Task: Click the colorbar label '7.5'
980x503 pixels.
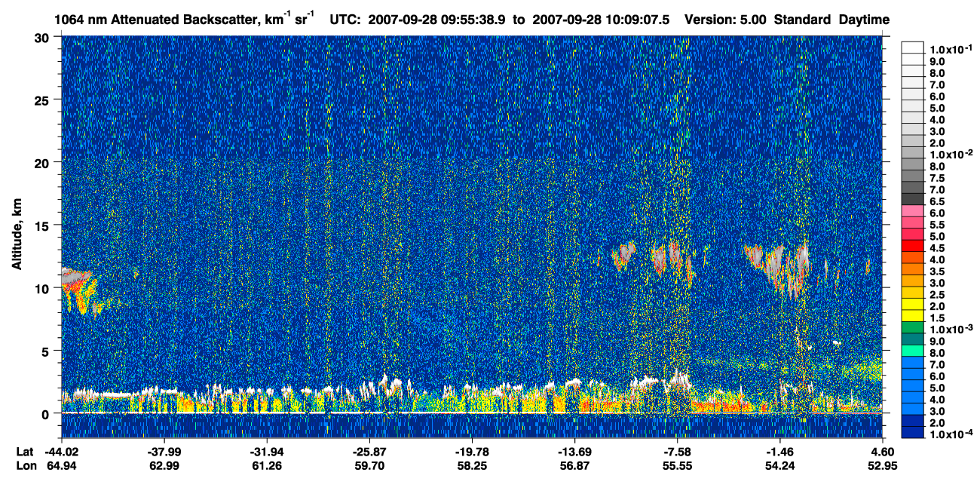Action: 938,177
